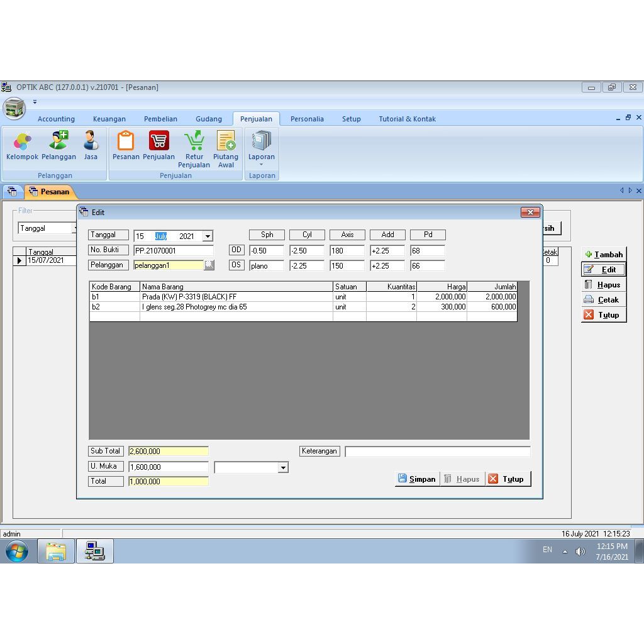Click the pelanggan1 lookup icon
This screenshot has height=644, width=644.
(209, 265)
